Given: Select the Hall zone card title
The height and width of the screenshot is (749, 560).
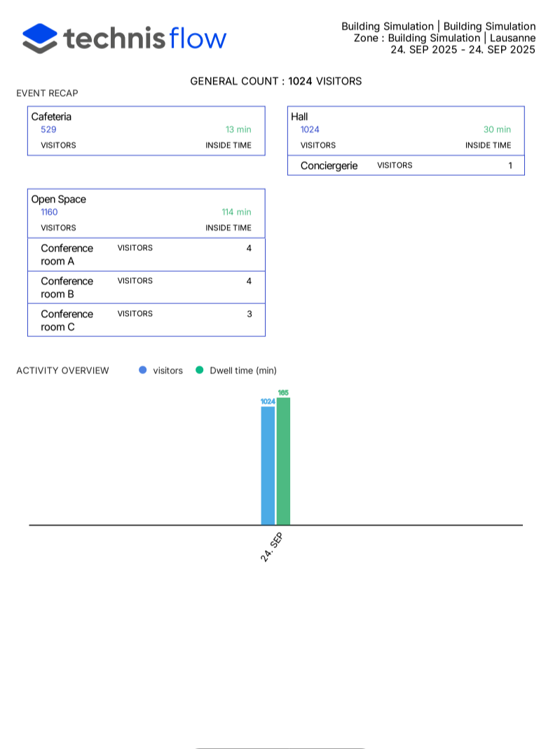Looking at the screenshot, I should tap(299, 116).
